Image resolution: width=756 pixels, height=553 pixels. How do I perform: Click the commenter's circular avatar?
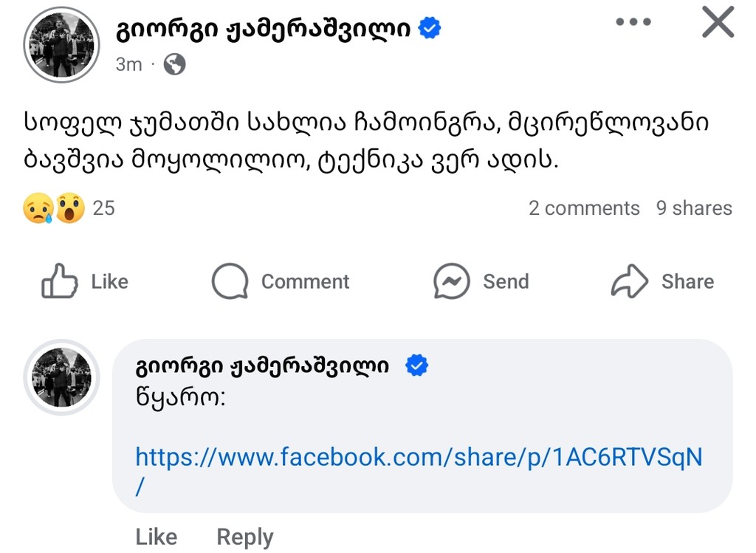pyautogui.click(x=61, y=377)
